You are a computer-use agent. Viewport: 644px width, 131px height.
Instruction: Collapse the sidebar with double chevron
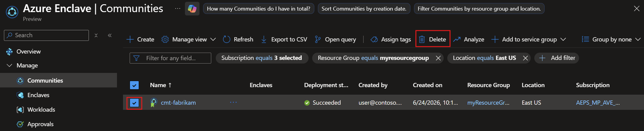(x=110, y=35)
